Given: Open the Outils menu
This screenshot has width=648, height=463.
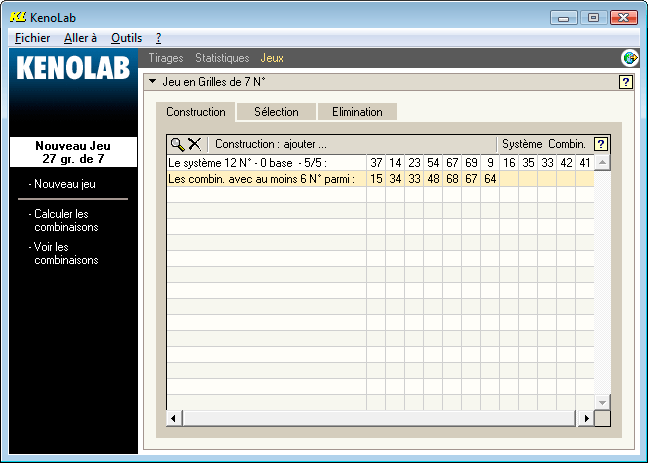Looking at the screenshot, I should (126, 37).
